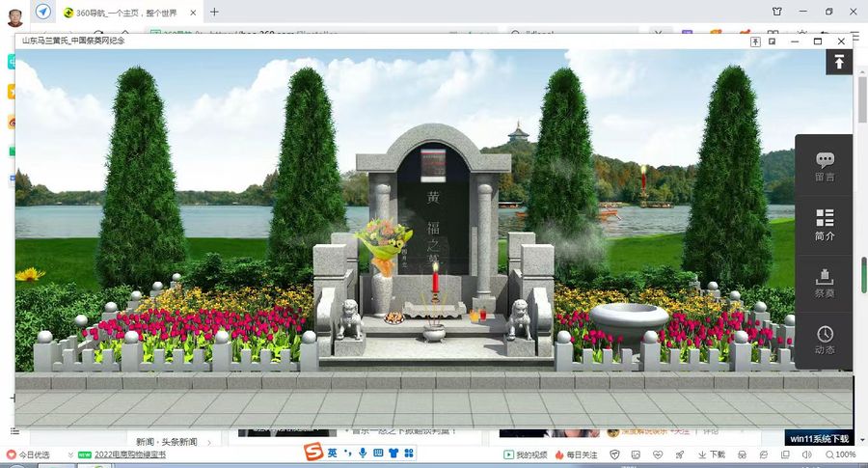Screen dimensions: 868x468
Task: Click the user avatar in browser corner
Action: coord(15,14)
